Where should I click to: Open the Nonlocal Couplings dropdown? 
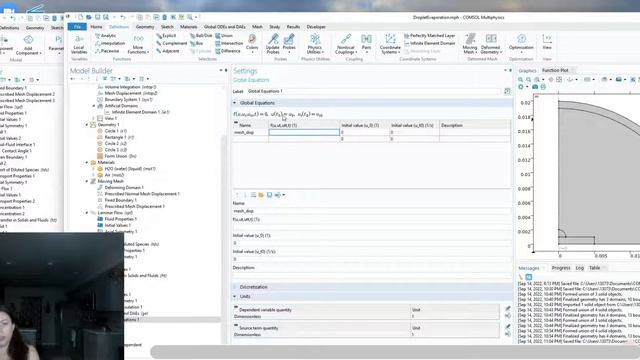pos(346,44)
